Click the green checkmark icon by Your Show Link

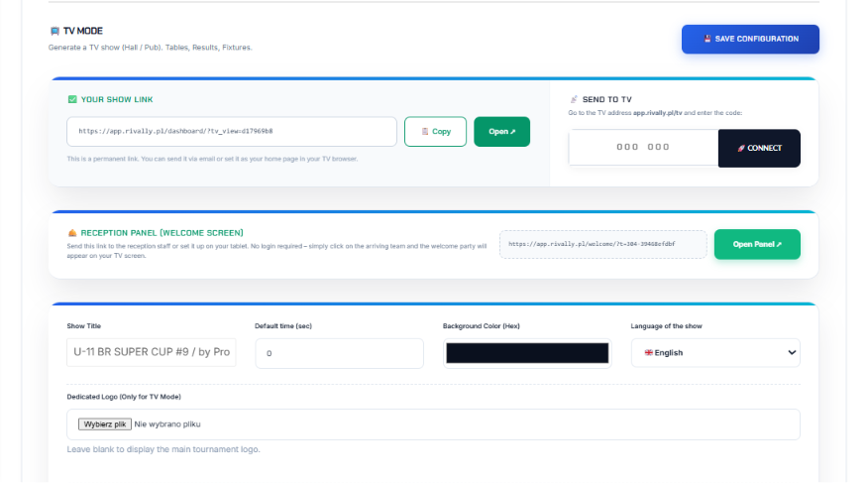72,100
